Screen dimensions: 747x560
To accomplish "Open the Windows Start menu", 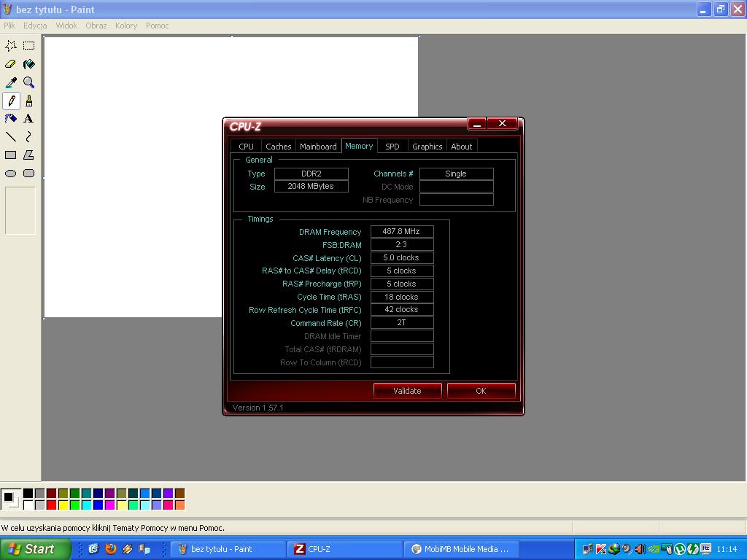I will tap(35, 549).
